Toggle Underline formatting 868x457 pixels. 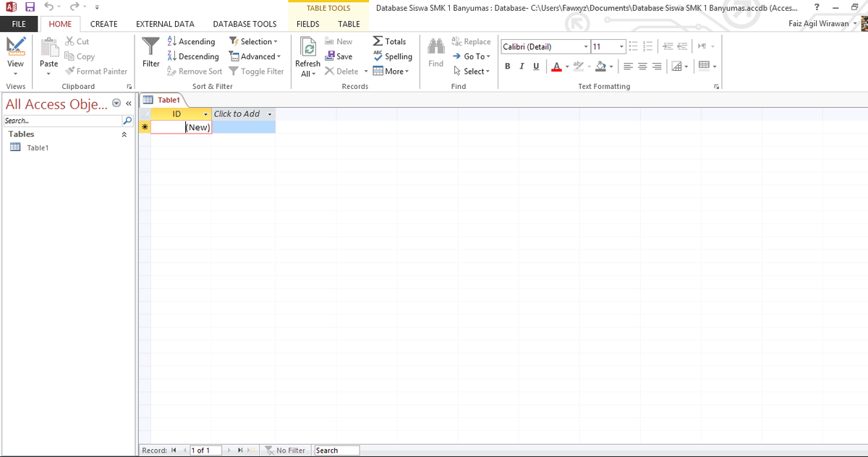pyautogui.click(x=535, y=66)
